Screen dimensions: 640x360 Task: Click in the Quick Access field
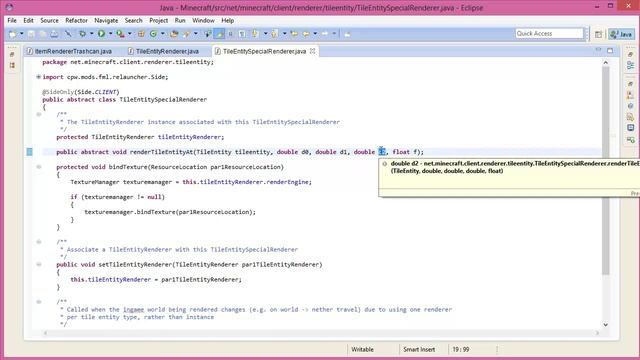tap(549, 33)
